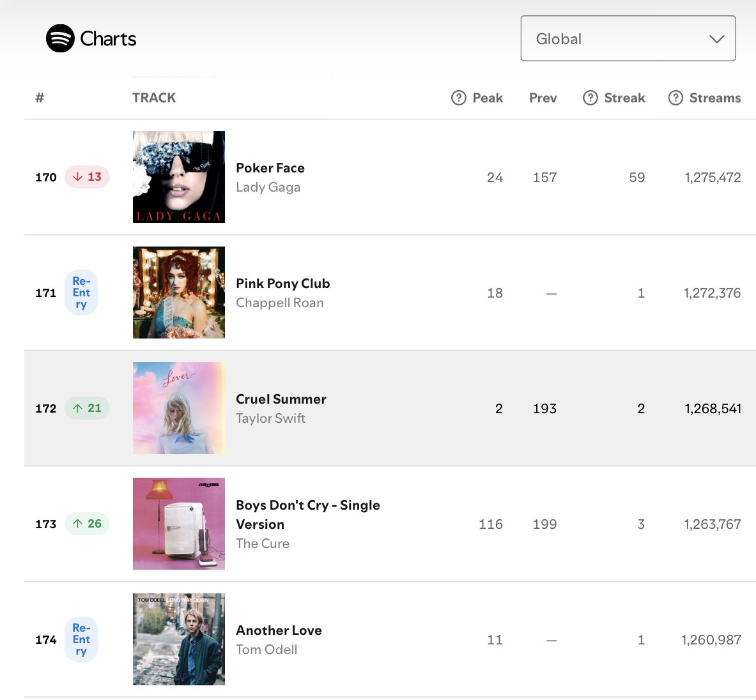Click the green up 21 position badge
This screenshot has height=700, width=756.
coord(87,408)
